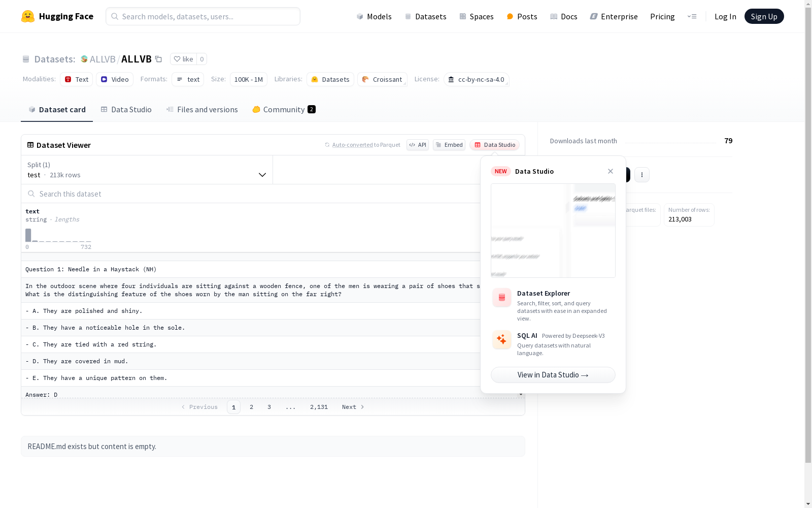Click the Hugging Face logo
The width and height of the screenshot is (812, 508).
click(57, 16)
